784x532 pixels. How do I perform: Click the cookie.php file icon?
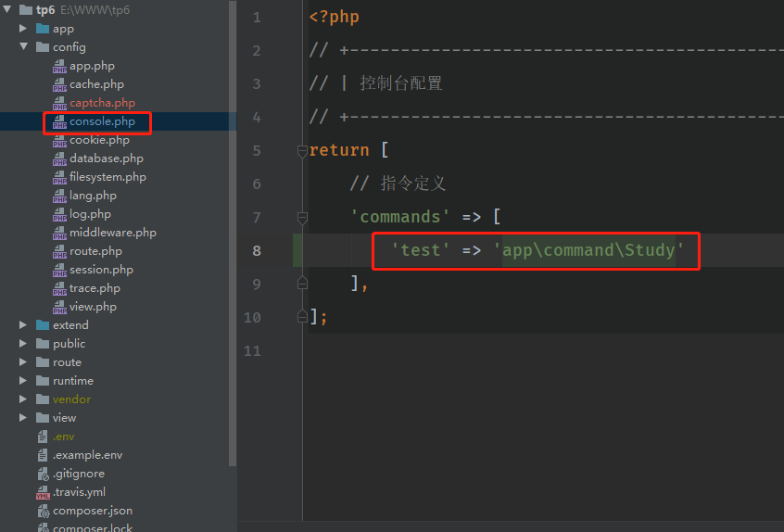pos(59,140)
